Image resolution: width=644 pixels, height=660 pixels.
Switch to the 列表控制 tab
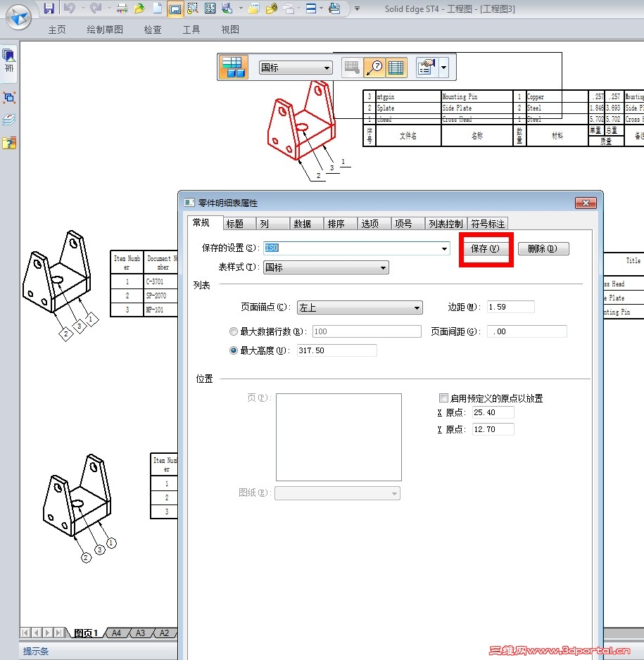click(x=446, y=224)
